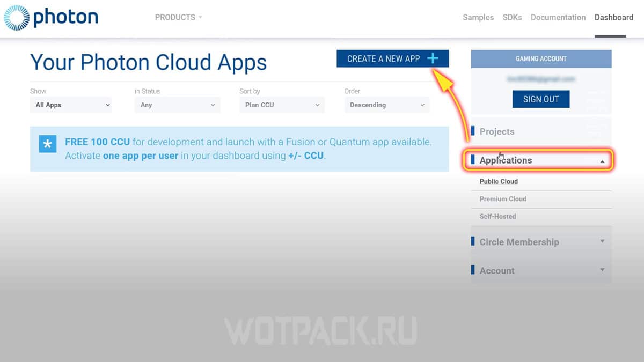Click the asterisk info icon

pos(48,144)
